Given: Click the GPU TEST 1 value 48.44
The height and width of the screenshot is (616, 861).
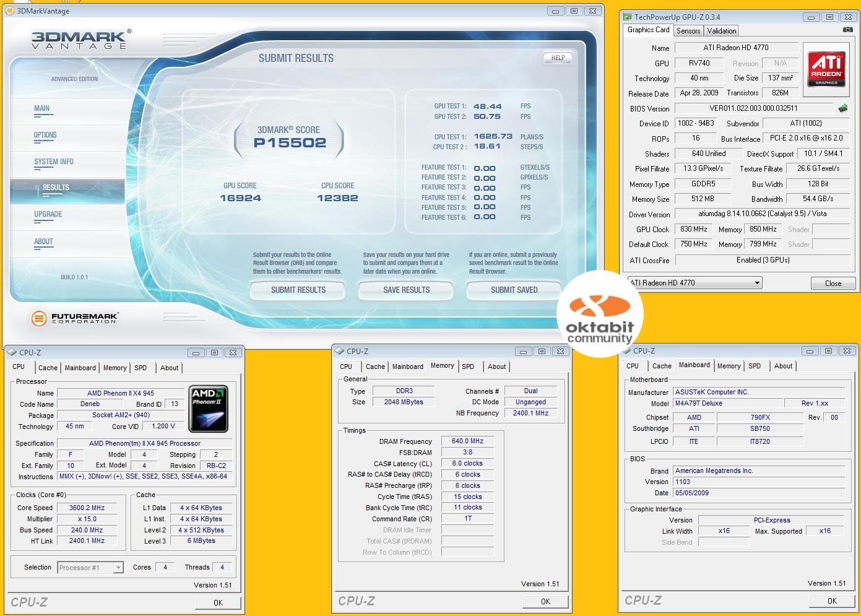Looking at the screenshot, I should coord(488,106).
